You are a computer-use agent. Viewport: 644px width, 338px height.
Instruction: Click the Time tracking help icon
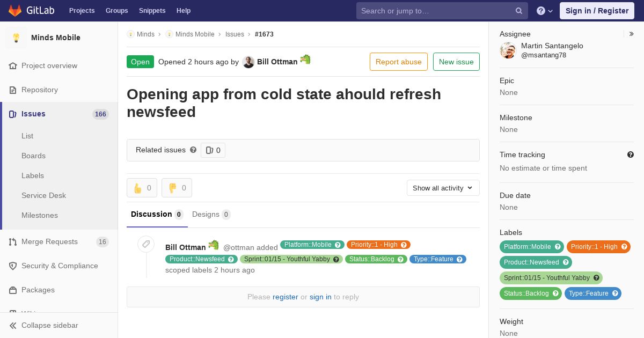[631, 155]
